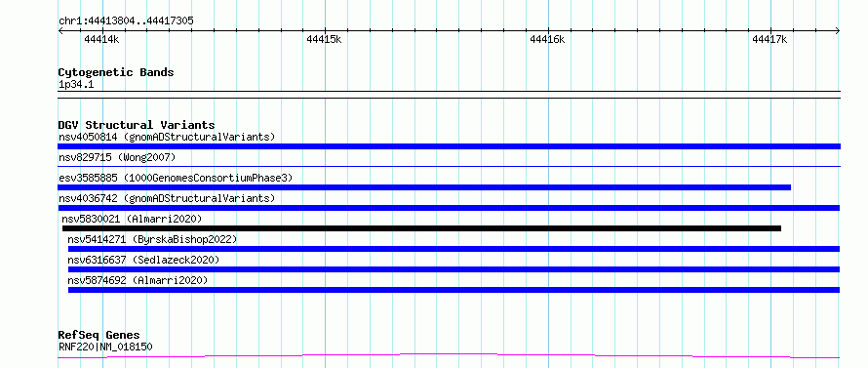The image size is (868, 368).
Task: Click the 44414k ruler tick label
Action: click(x=101, y=39)
